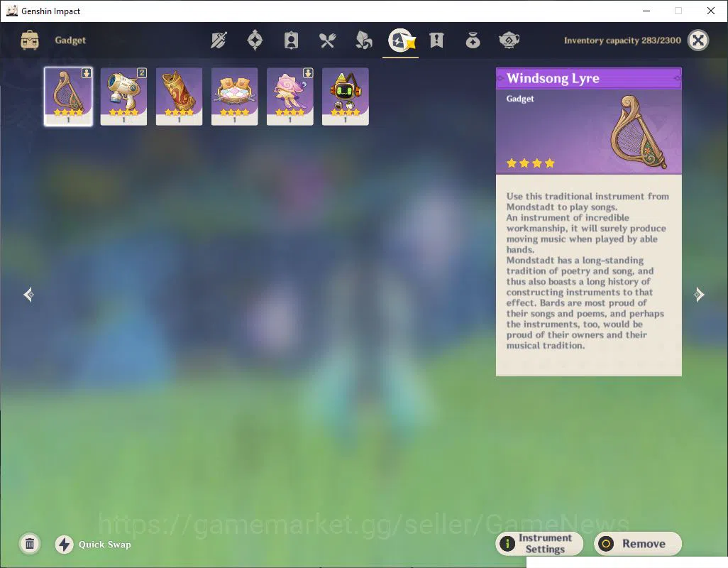Screen dimensions: 728x568
Task: Select the Gadget tab icon
Action: point(401,41)
